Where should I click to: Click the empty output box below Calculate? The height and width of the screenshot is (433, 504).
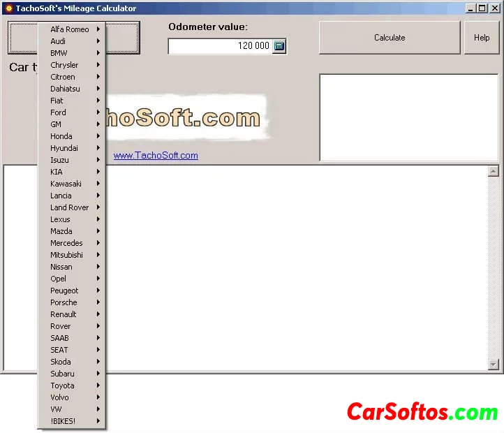(x=408, y=117)
